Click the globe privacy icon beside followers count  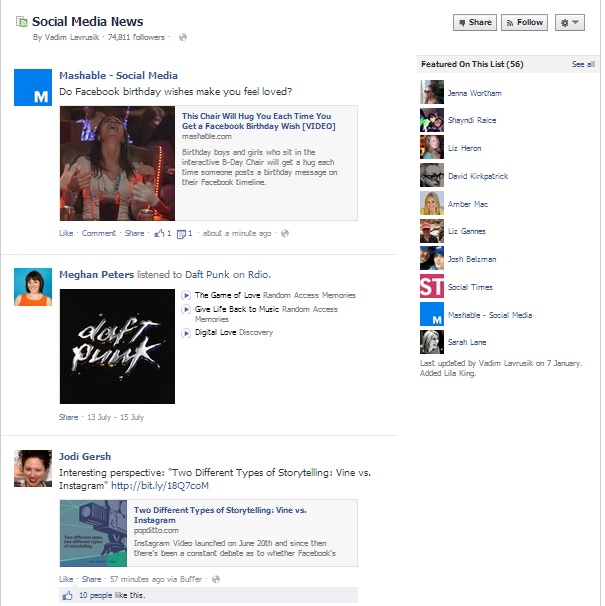(183, 37)
